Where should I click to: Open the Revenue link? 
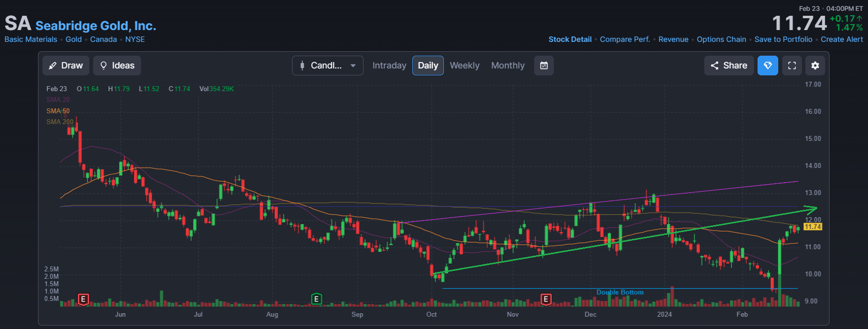tap(673, 39)
